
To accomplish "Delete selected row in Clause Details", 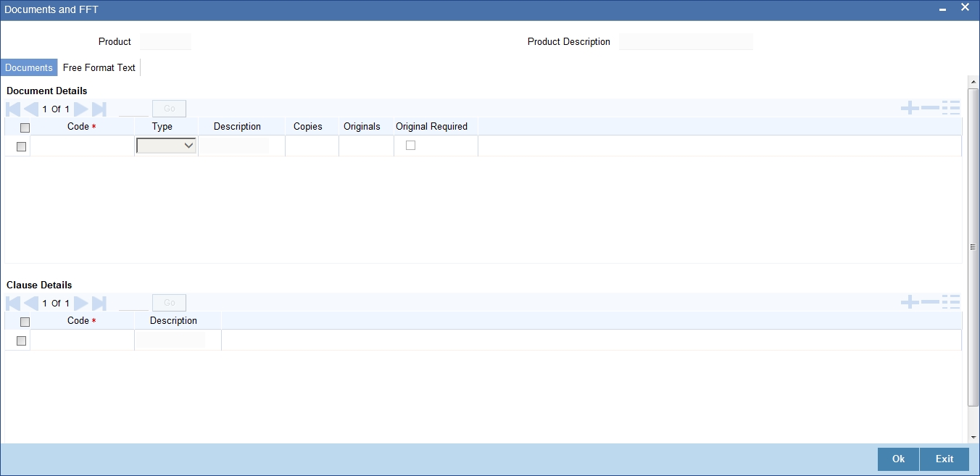I will [930, 302].
